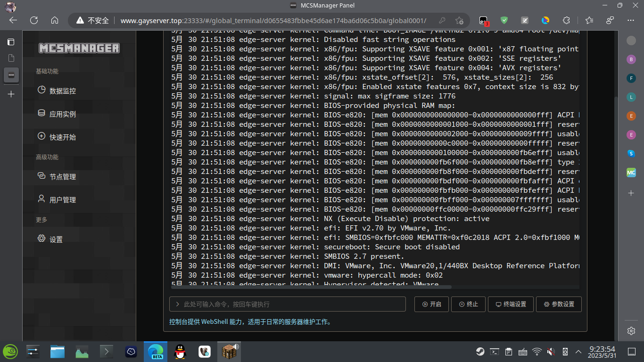Open 参数设置 parameter settings
The image size is (644, 362).
[559, 304]
